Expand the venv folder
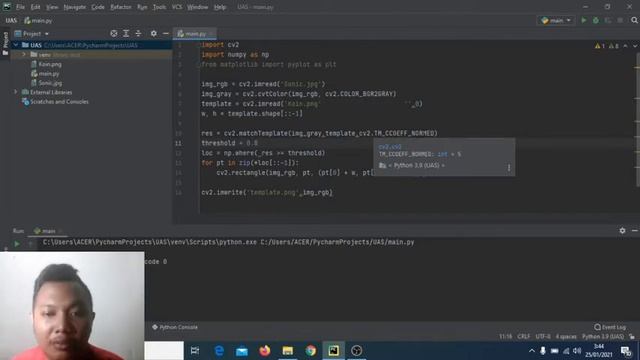 click(x=24, y=54)
